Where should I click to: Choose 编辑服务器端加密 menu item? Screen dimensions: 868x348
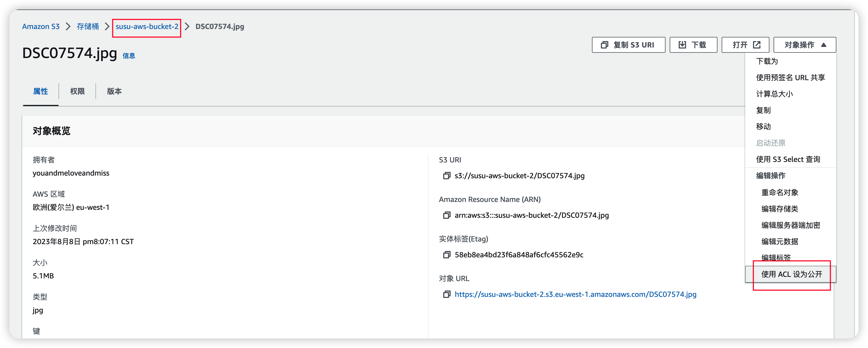pos(790,225)
